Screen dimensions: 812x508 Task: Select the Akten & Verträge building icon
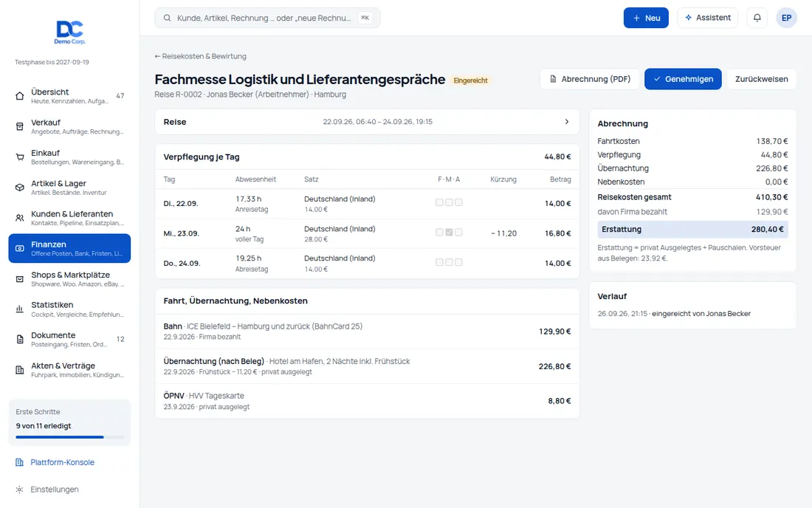click(x=20, y=370)
